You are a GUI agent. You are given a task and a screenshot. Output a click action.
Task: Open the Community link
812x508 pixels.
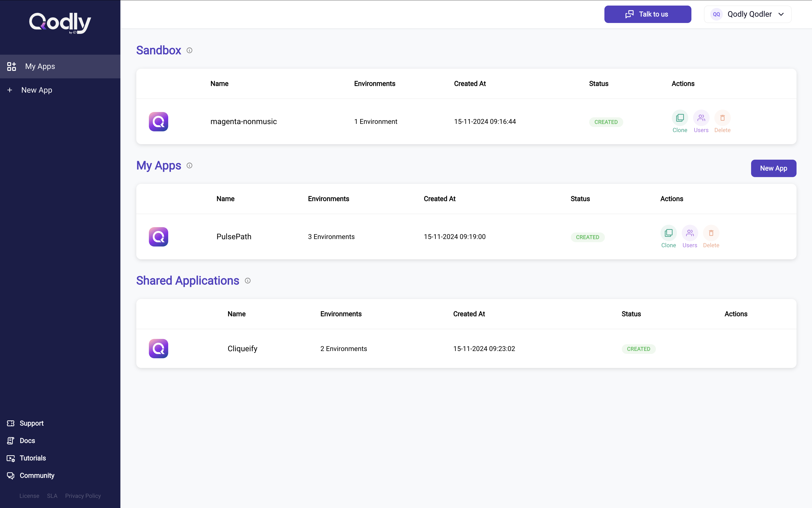tap(30, 476)
